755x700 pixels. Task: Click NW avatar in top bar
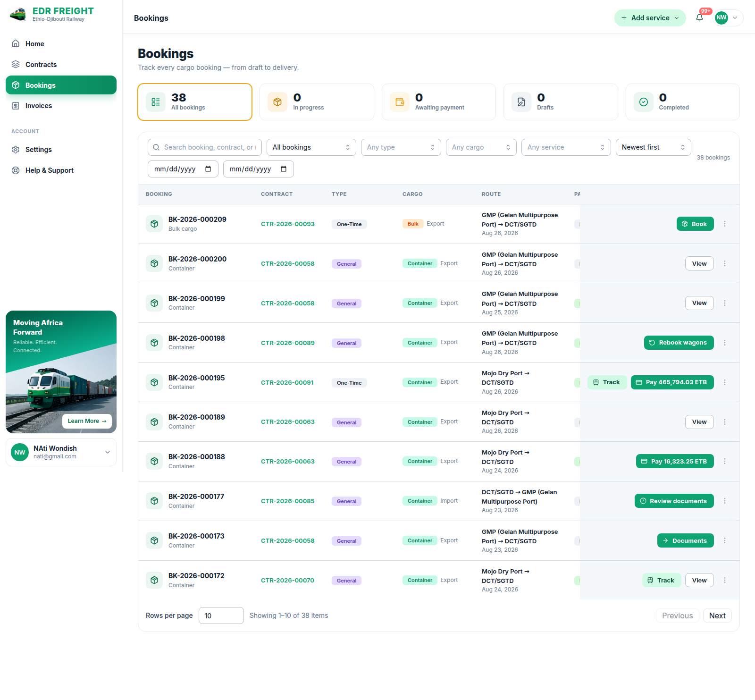click(721, 18)
